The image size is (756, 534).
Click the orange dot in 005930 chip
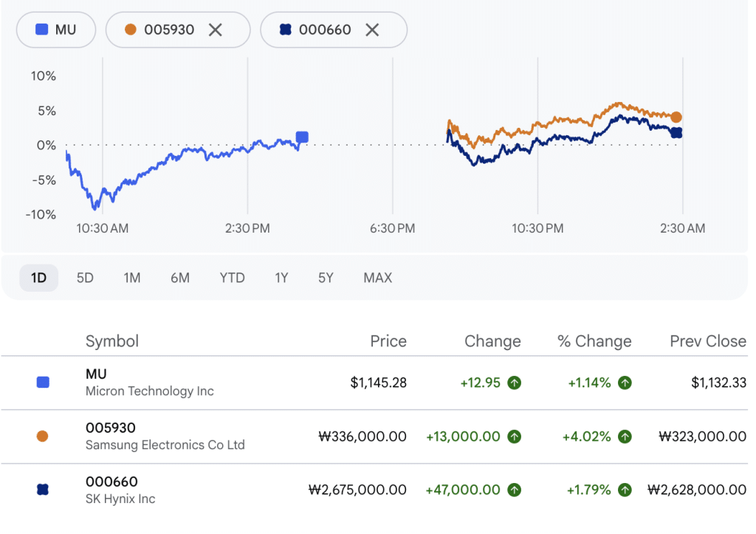tap(130, 30)
